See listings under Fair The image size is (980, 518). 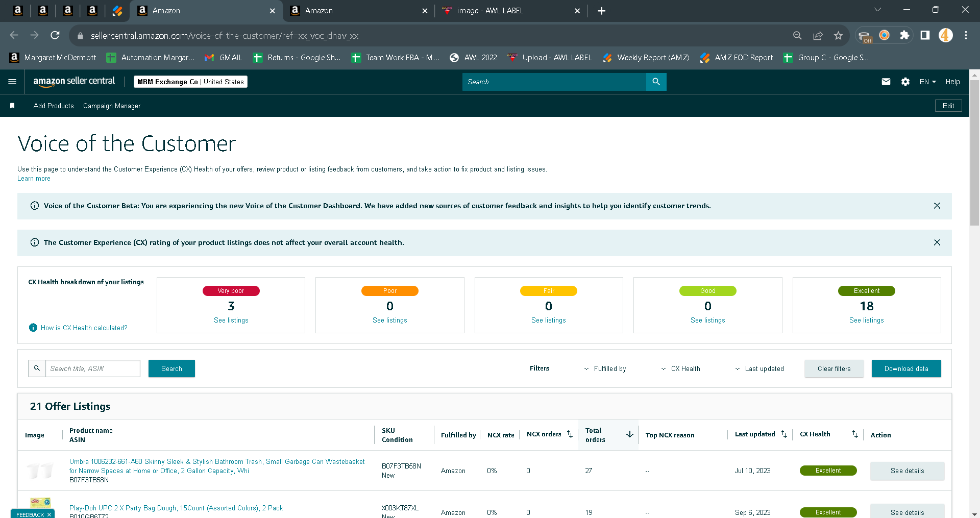click(x=548, y=320)
